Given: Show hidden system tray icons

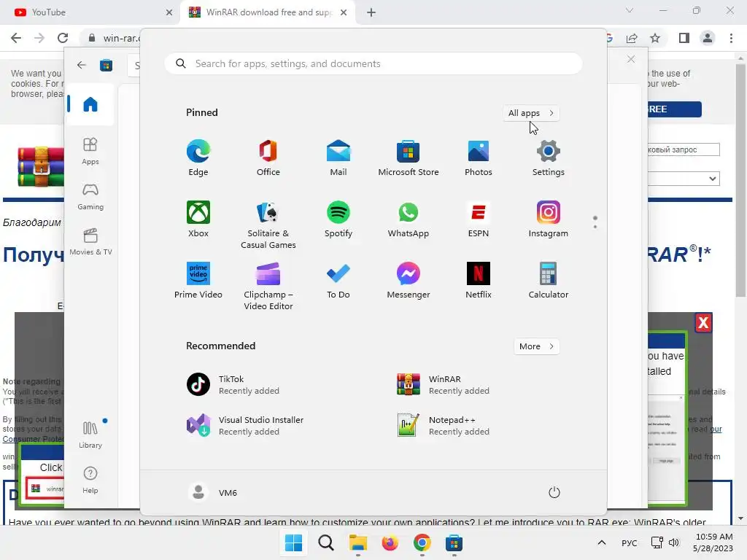Looking at the screenshot, I should [602, 542].
